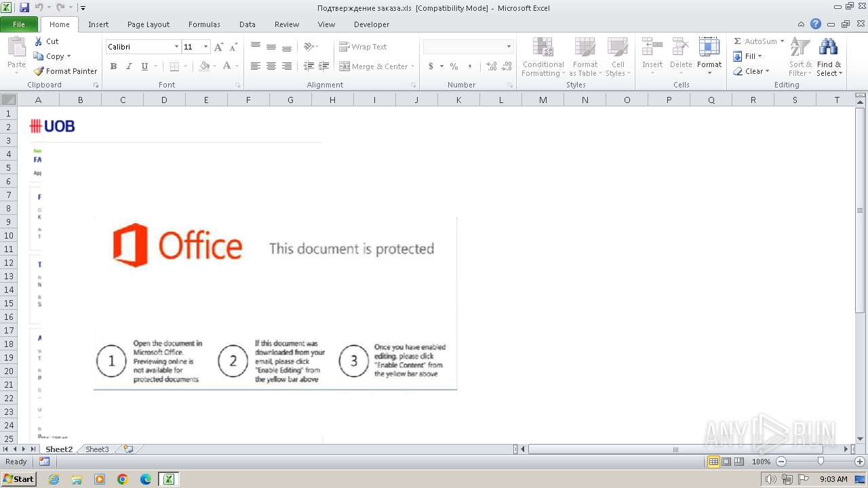Screen dimensions: 868x488
Task: Apply Comma Style format
Action: tap(470, 66)
